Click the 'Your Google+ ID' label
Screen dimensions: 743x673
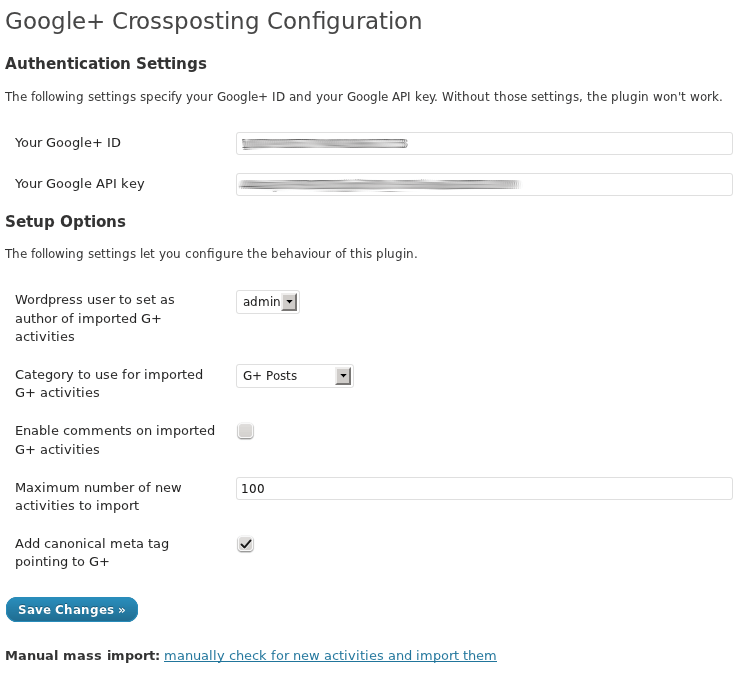(68, 143)
